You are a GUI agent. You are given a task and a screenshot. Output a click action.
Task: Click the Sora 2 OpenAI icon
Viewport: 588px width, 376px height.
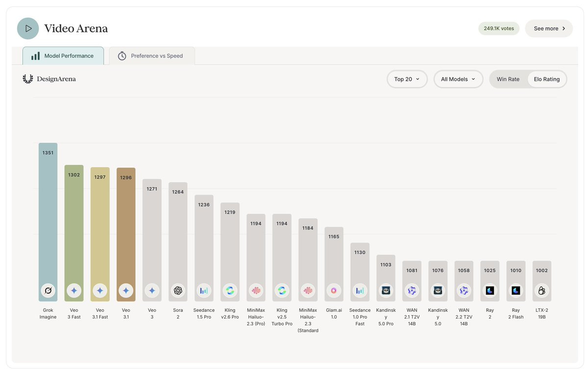click(x=178, y=291)
